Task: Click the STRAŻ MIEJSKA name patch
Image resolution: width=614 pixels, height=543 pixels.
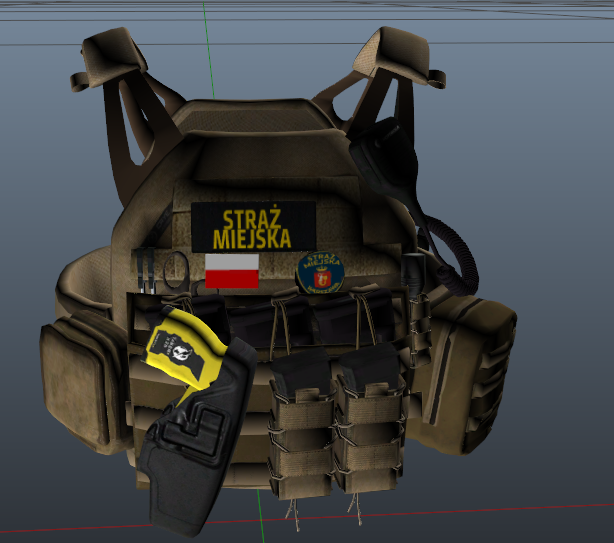Action: [x=253, y=226]
